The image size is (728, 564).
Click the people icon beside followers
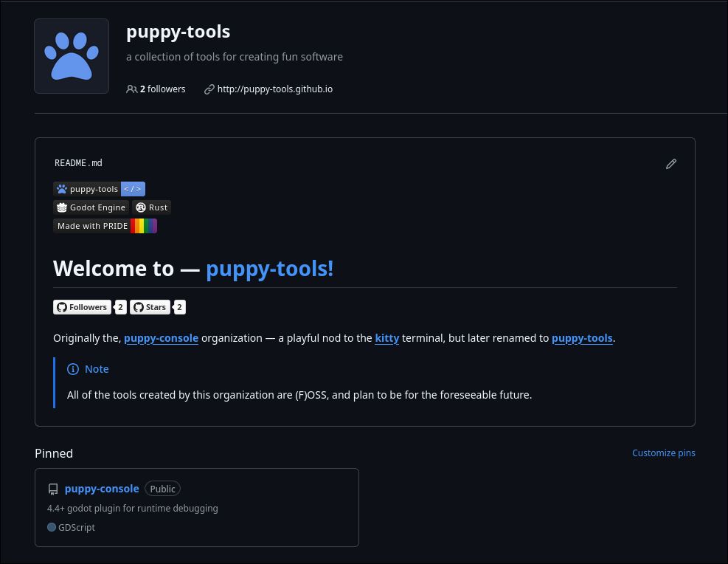(x=131, y=89)
